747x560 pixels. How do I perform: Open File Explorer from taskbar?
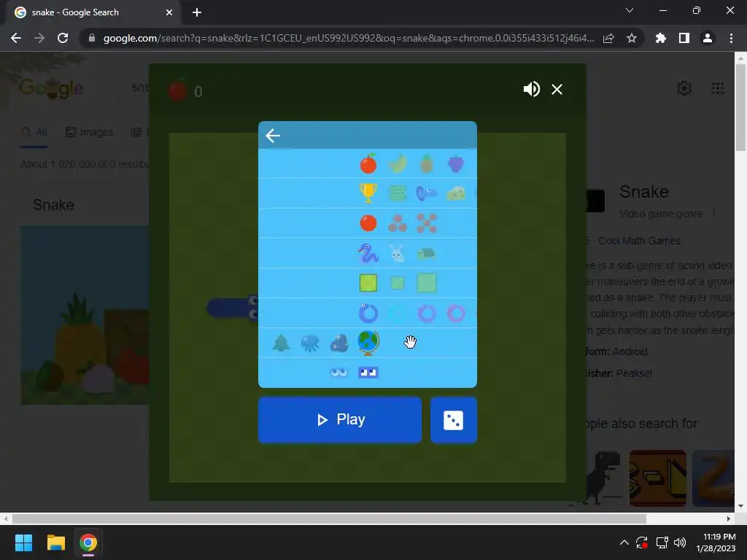coord(55,542)
